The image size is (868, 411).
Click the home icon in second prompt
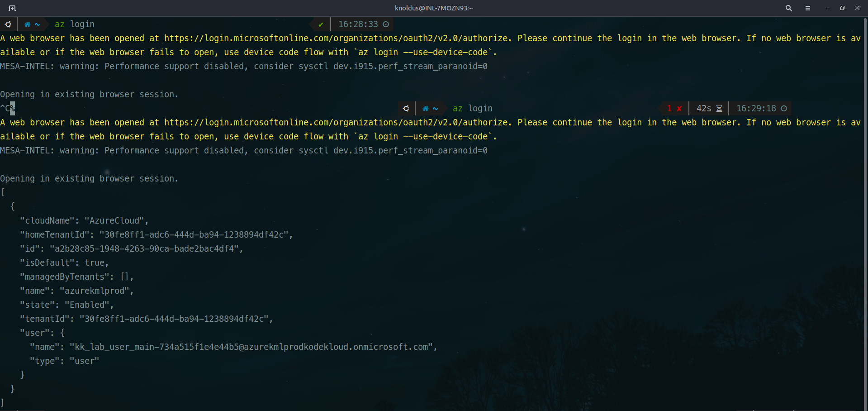click(426, 109)
